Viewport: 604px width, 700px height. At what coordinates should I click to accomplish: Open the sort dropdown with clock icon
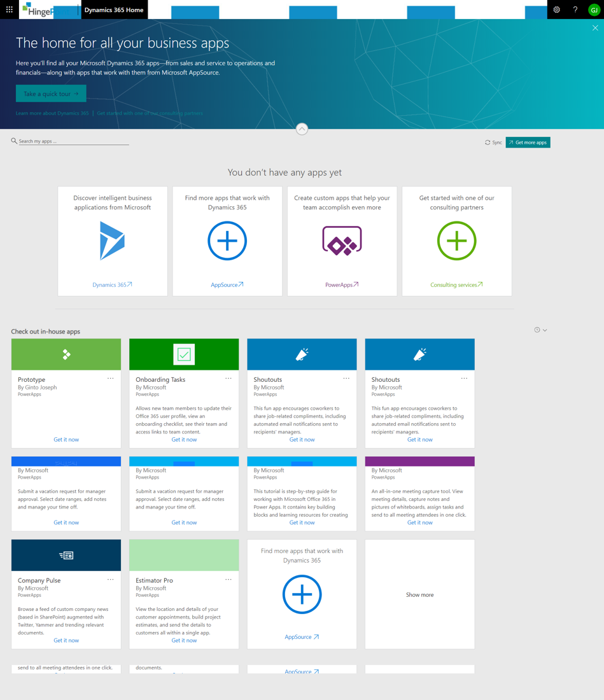coord(540,330)
